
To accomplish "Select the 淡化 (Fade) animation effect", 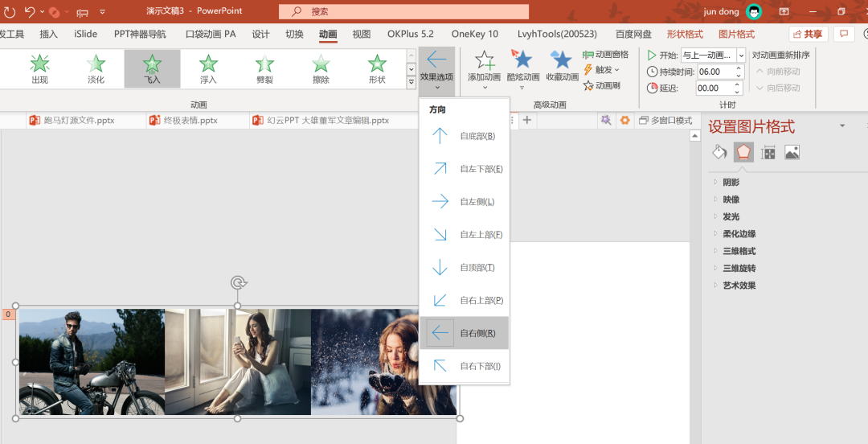I will coord(96,68).
